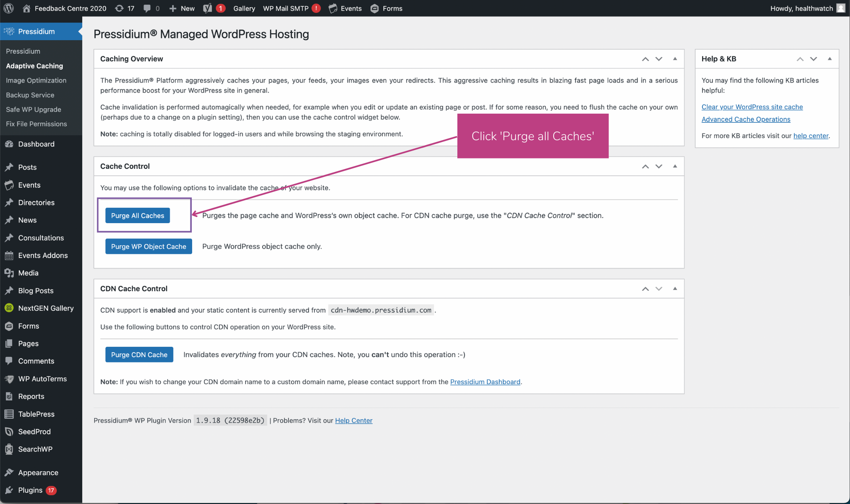The width and height of the screenshot is (850, 504).
Task: Collapse the Help & KB panel
Action: [x=830, y=59]
